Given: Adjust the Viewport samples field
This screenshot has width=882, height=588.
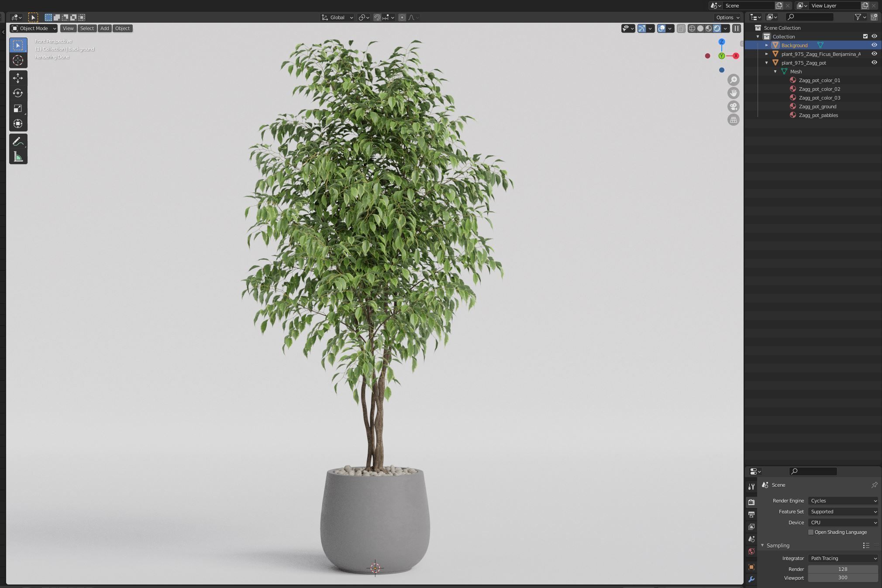Looking at the screenshot, I should [x=842, y=578].
